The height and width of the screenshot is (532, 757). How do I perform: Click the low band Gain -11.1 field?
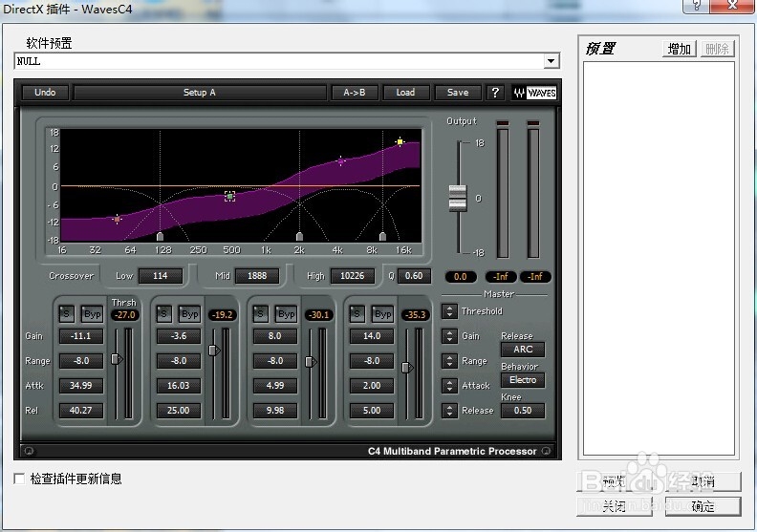[x=81, y=335]
